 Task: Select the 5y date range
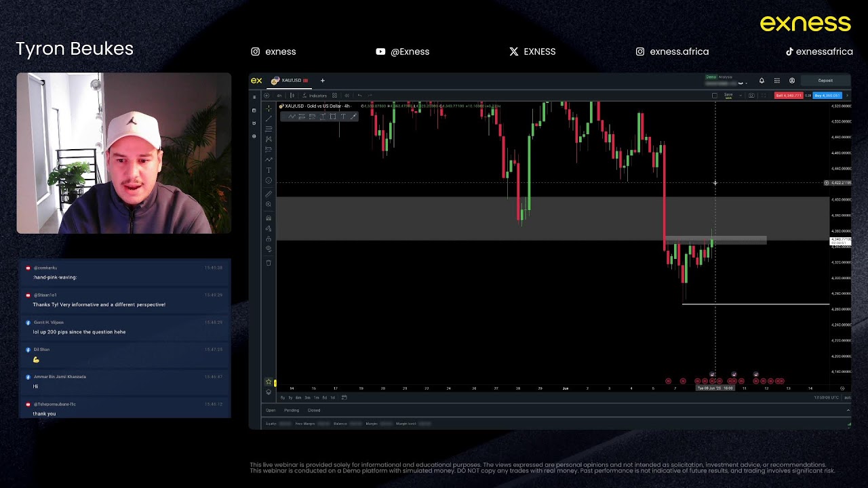click(282, 398)
